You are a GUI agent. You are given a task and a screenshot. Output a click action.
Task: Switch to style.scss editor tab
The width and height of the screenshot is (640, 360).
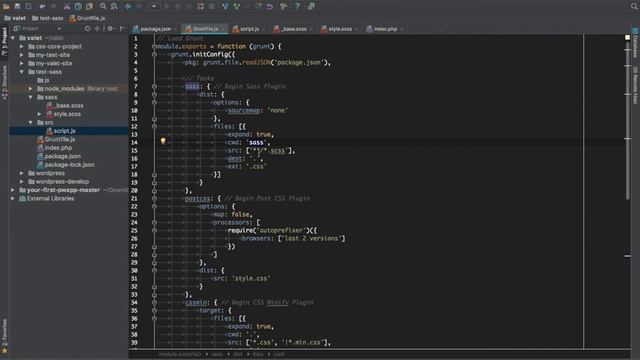(x=339, y=29)
